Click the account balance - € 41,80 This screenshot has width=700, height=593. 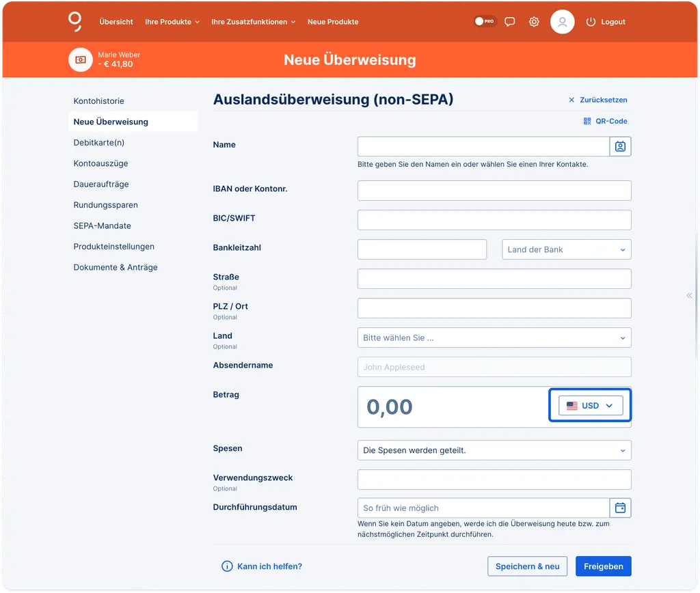coord(115,64)
